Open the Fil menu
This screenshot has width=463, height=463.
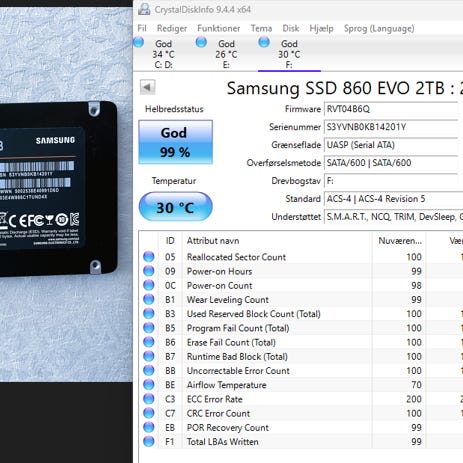142,28
